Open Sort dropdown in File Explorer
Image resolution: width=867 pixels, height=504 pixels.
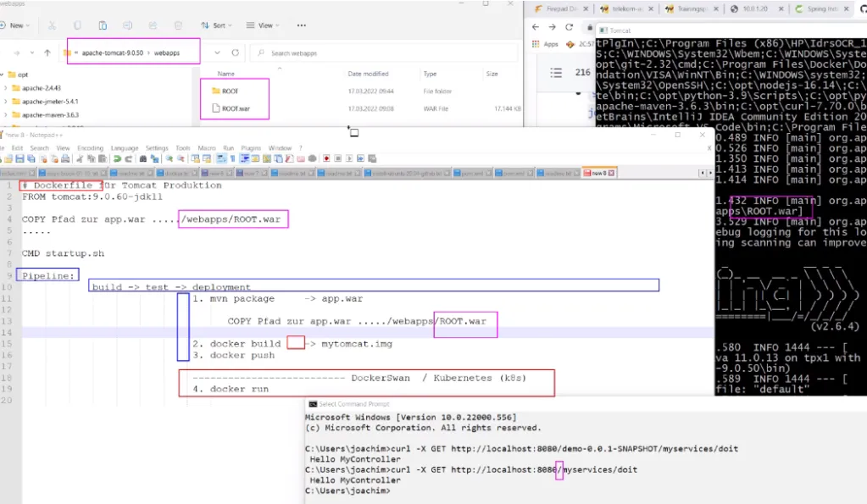click(x=216, y=25)
